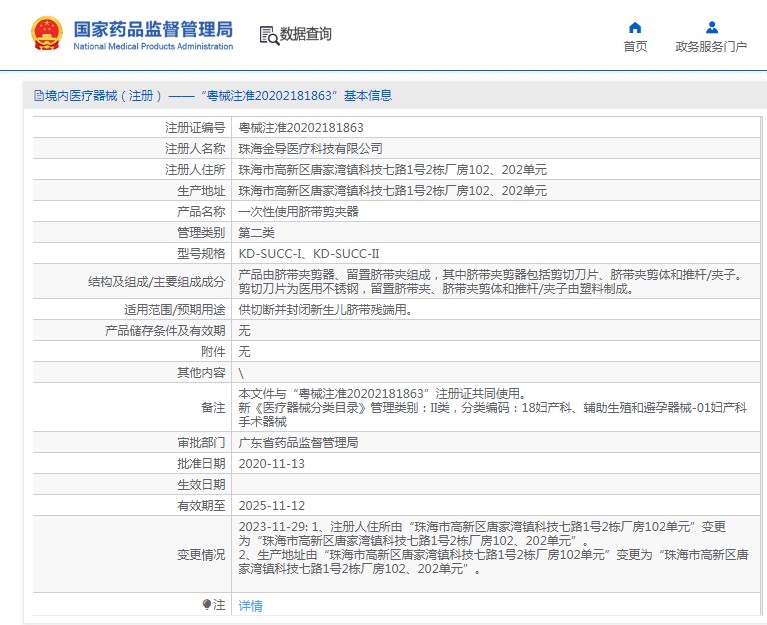Go to 首页 home page
The image size is (767, 625).
click(635, 46)
